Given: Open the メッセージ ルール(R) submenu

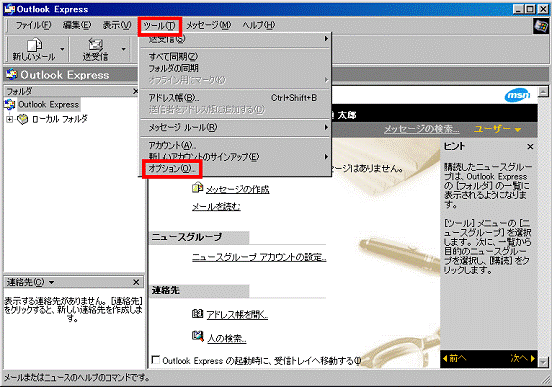Looking at the screenshot, I should (235, 127).
